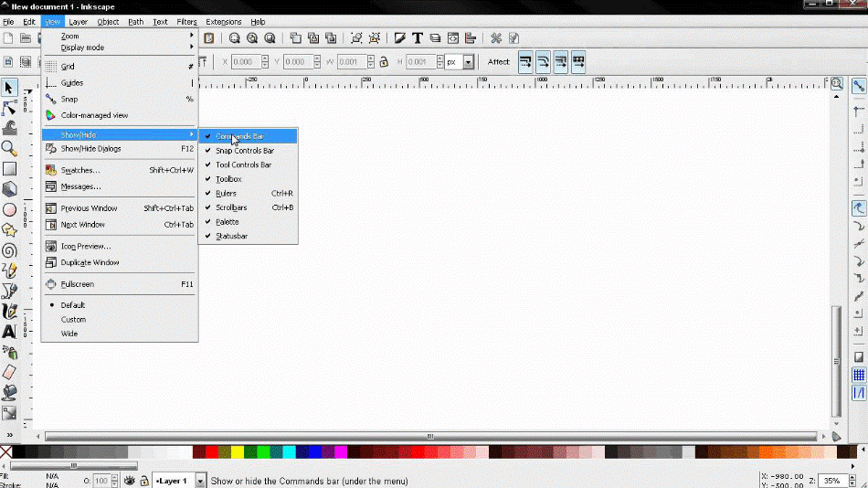
Task: Open Text and Font dialog icon
Action: click(x=418, y=38)
